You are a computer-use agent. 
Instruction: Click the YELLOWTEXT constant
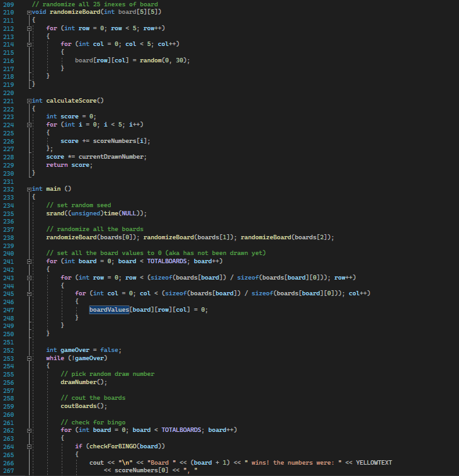click(373, 463)
